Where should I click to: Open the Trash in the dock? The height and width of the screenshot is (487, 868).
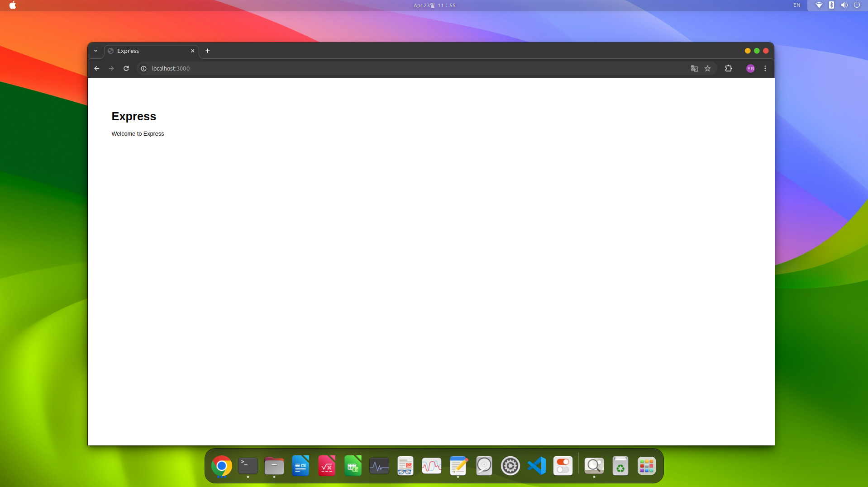pos(620,466)
